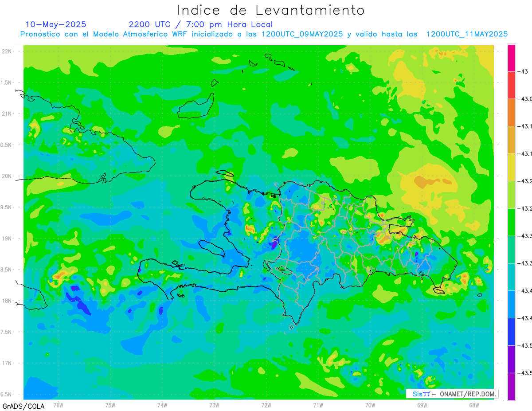Click the '0.5N' latitude label
532x411 pixels.
tap(7, 145)
